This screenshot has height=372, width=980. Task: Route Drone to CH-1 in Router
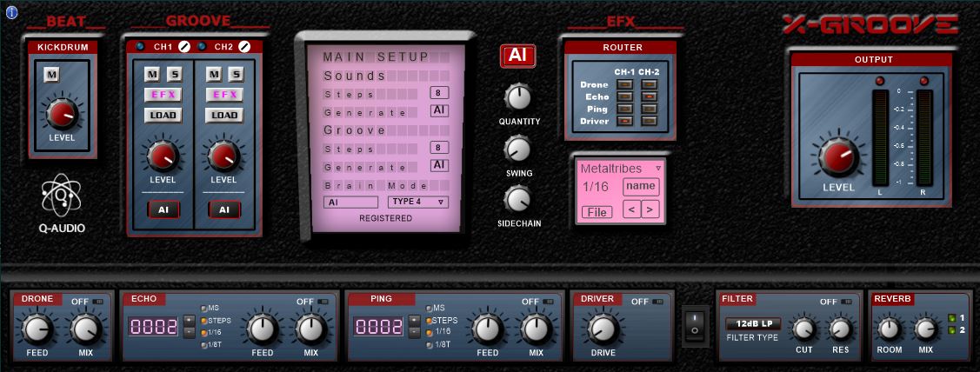click(624, 84)
